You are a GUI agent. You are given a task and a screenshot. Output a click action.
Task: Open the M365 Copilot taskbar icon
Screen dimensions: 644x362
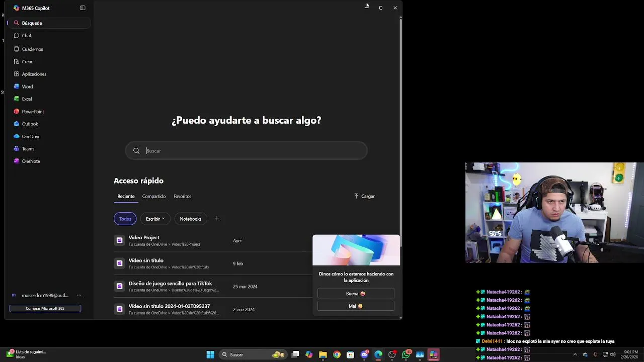click(x=434, y=355)
